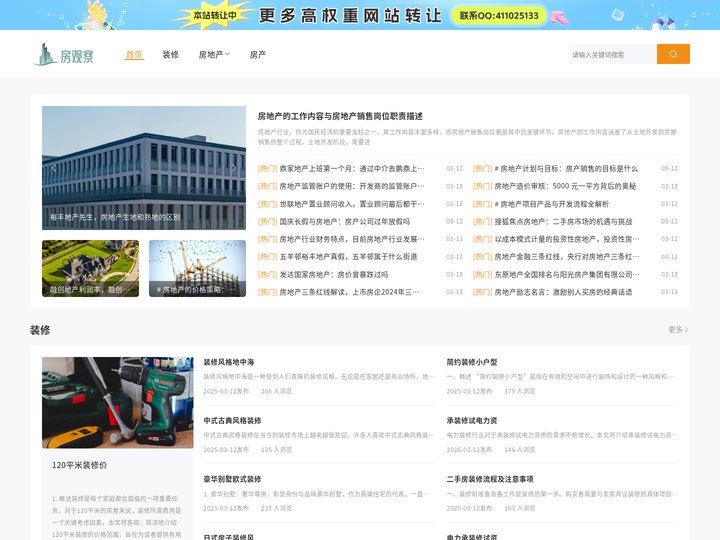
Task: Open the 房观察 site logo
Action: tap(64, 55)
